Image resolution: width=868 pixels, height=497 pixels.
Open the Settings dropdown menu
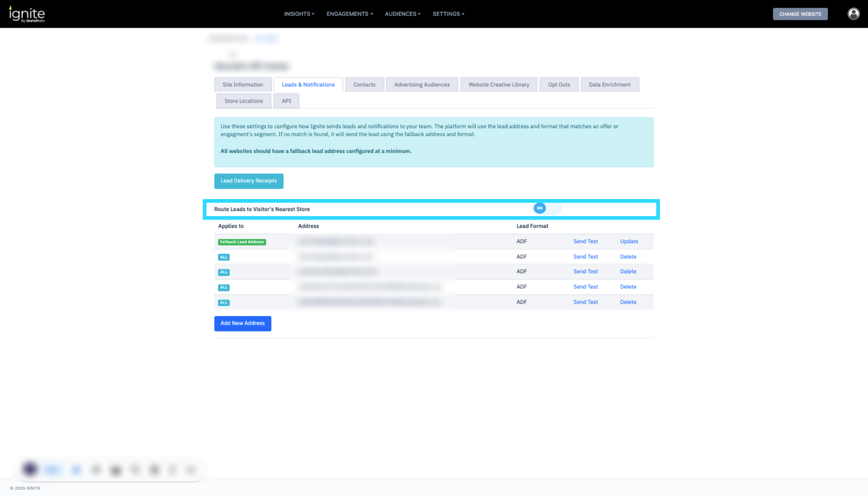448,14
